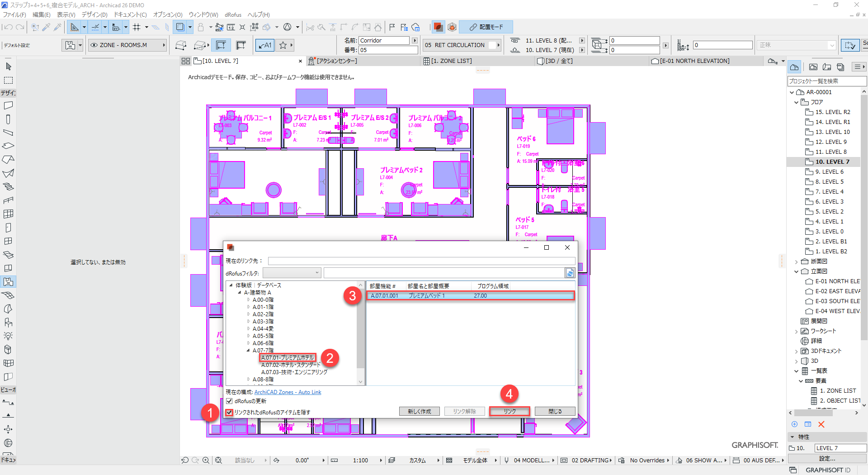Open the dRofus menu
This screenshot has height=475, width=868.
[x=233, y=14]
